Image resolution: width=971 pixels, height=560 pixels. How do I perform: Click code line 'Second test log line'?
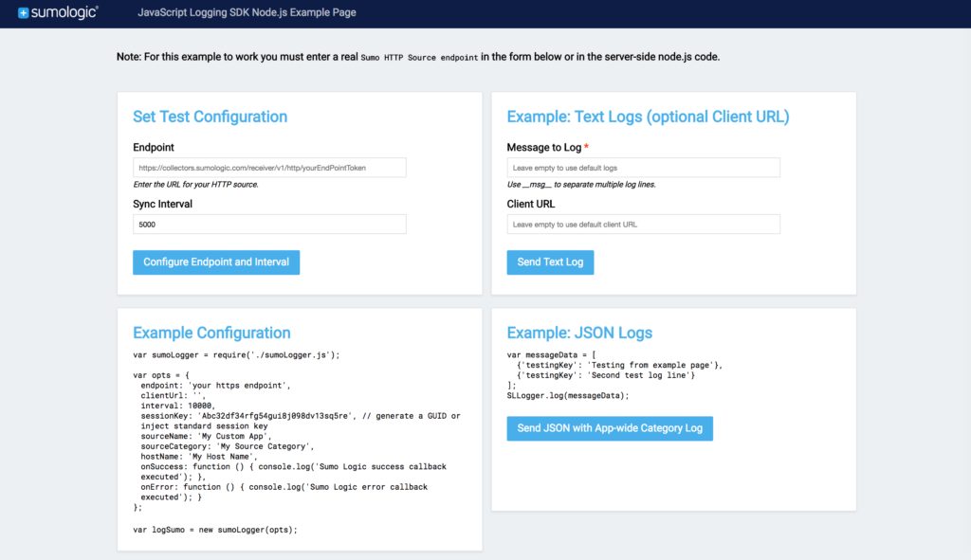pyautogui.click(x=606, y=375)
